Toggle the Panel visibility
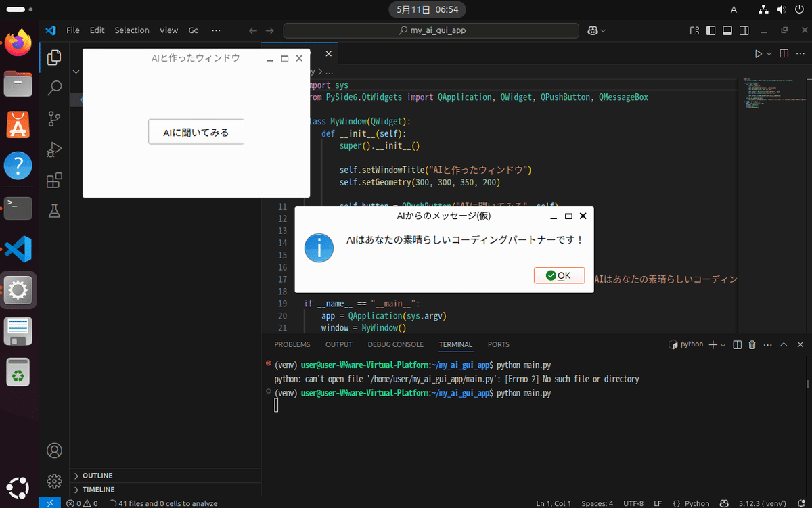812x508 pixels. tap(726, 30)
